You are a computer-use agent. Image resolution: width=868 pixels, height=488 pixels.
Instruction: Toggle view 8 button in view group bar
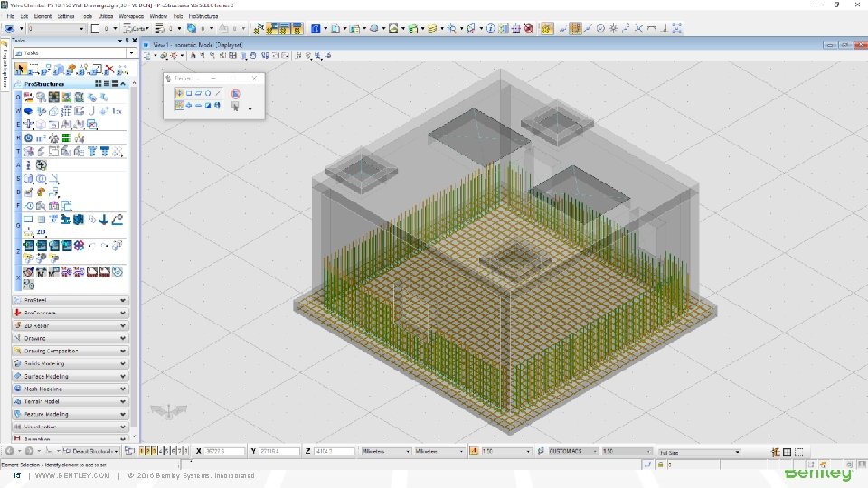pos(186,452)
